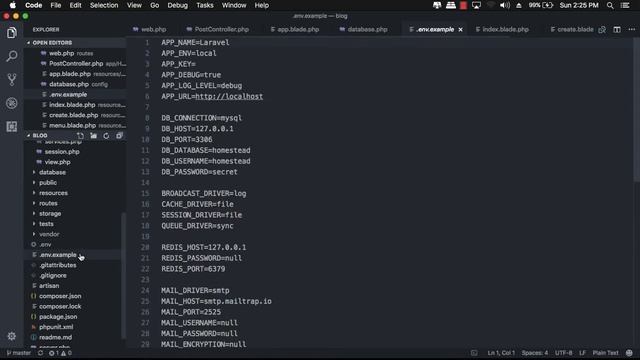This screenshot has width=640, height=360.
Task: Click the volume icon in menu bar
Action: coord(504,5)
